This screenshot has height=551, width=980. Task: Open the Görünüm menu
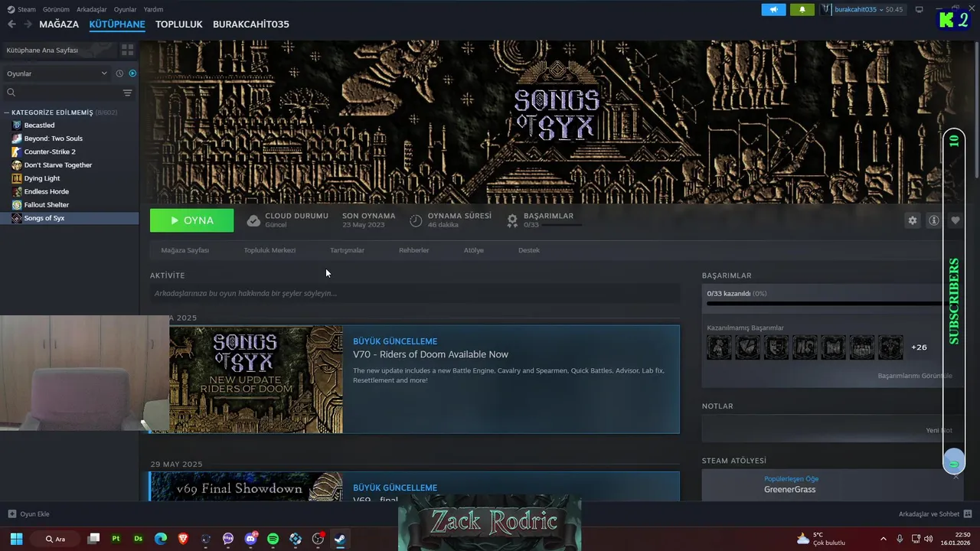[56, 9]
